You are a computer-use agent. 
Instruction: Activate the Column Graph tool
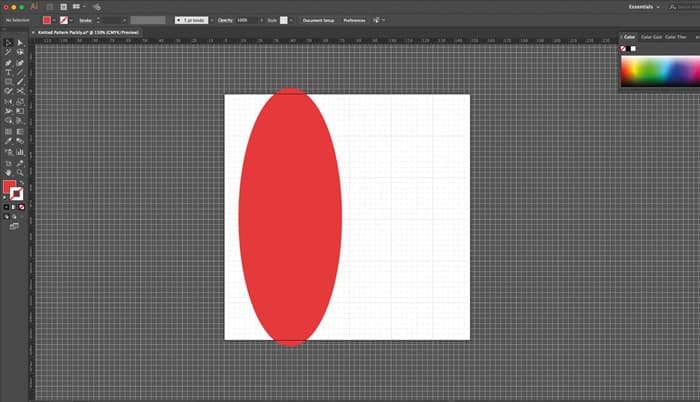pos(20,152)
